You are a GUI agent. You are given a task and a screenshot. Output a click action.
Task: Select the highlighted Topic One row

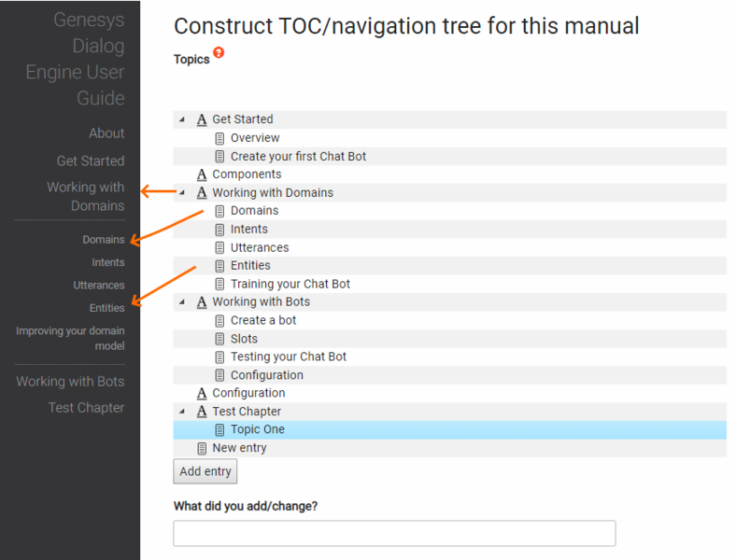click(449, 430)
